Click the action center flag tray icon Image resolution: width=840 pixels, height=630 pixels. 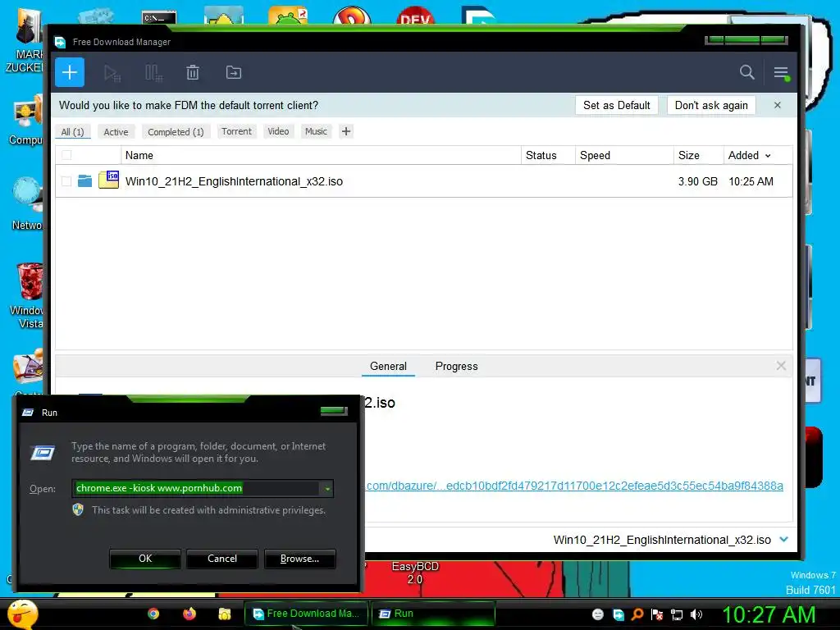[x=657, y=614]
